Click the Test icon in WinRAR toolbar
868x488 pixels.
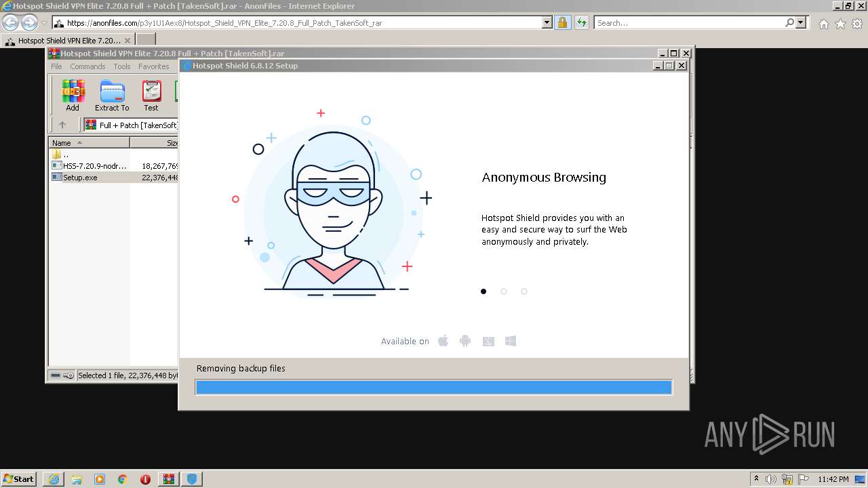(x=151, y=95)
